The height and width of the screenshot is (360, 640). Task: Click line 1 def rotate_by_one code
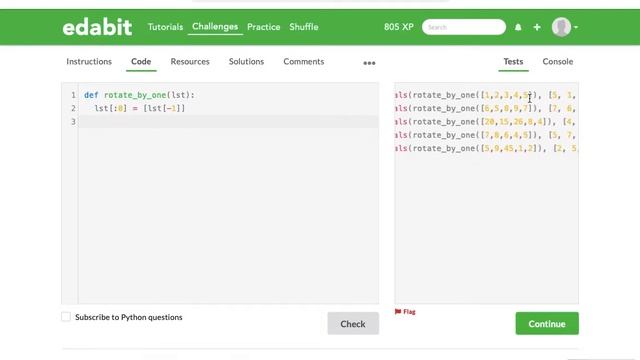pos(140,95)
